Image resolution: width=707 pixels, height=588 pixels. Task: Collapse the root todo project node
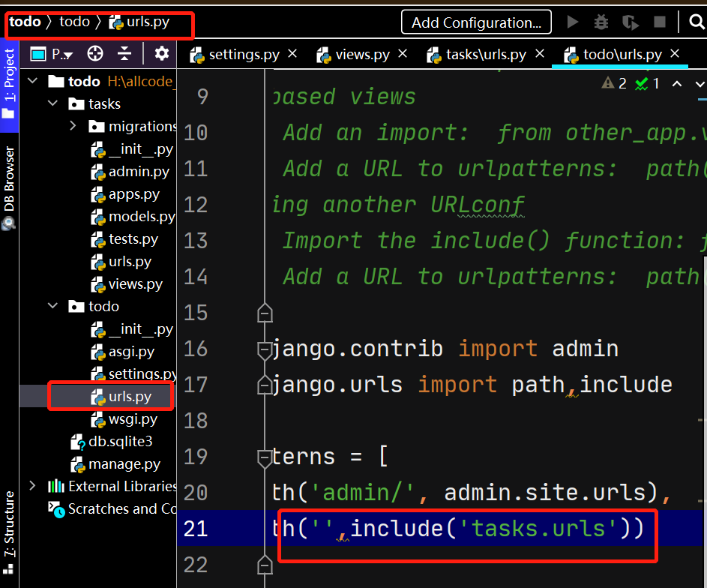(32, 81)
